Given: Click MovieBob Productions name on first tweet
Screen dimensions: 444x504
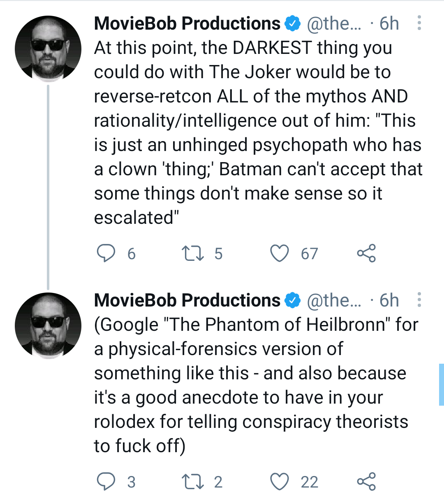Looking at the screenshot, I should coord(187,23).
